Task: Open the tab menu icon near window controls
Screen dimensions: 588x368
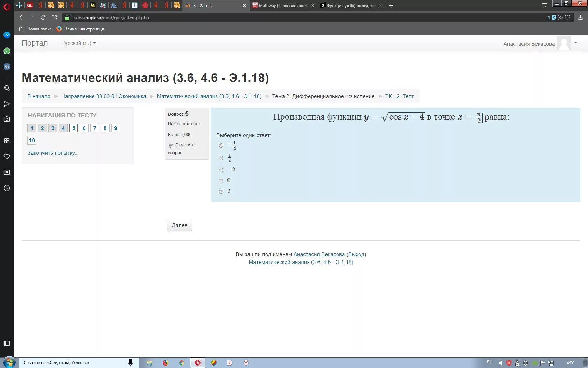Action: [544, 5]
